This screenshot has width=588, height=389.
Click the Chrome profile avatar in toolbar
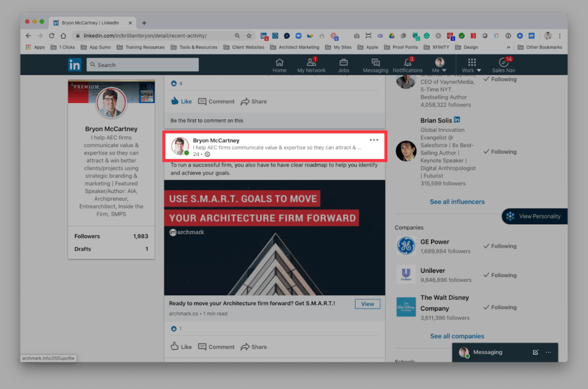pos(548,36)
